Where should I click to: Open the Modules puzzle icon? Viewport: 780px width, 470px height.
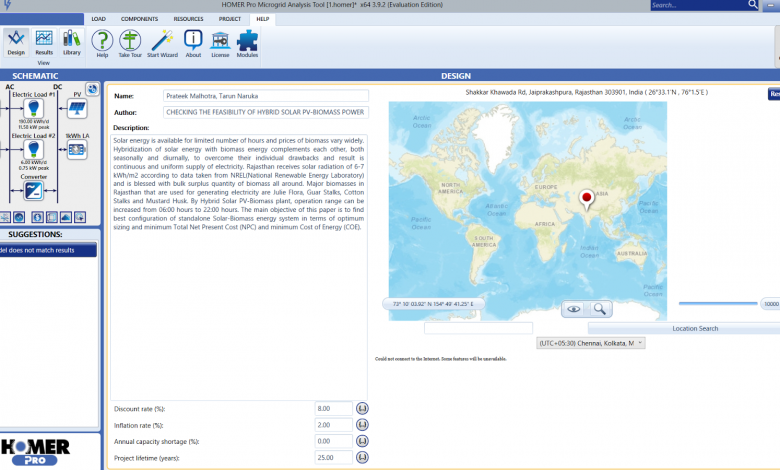tap(247, 41)
